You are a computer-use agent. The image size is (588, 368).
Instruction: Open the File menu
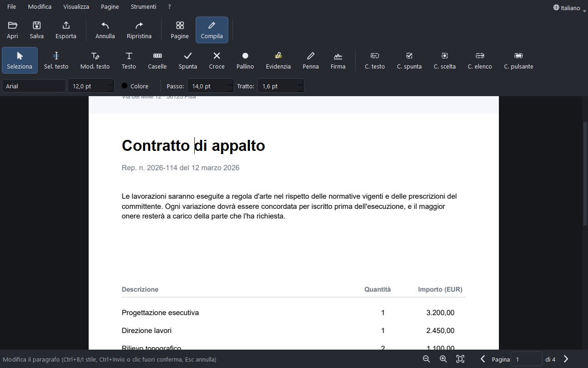(x=11, y=7)
